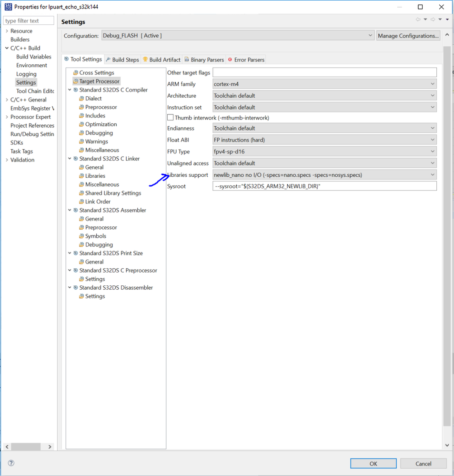Open Environment page in sidebar

31,65
